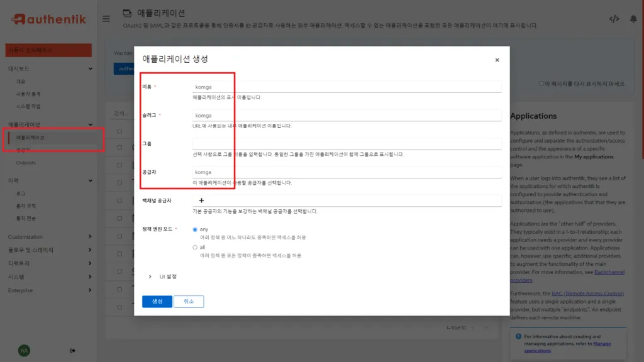Select the all policy engine mode

194,246
